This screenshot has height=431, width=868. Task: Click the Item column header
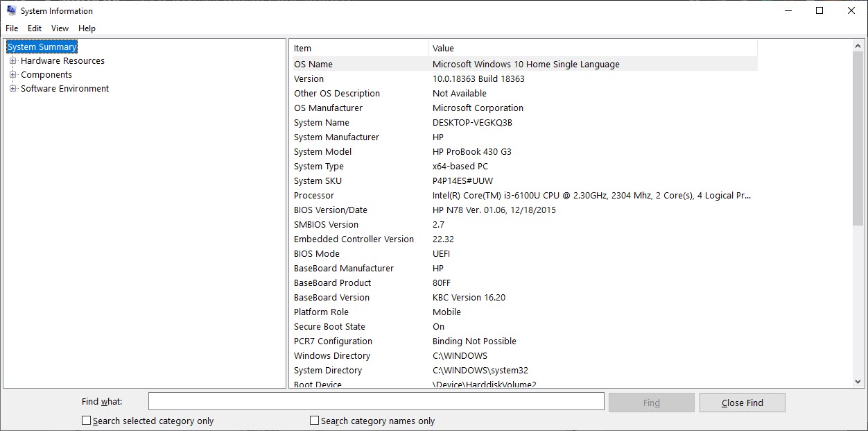358,49
